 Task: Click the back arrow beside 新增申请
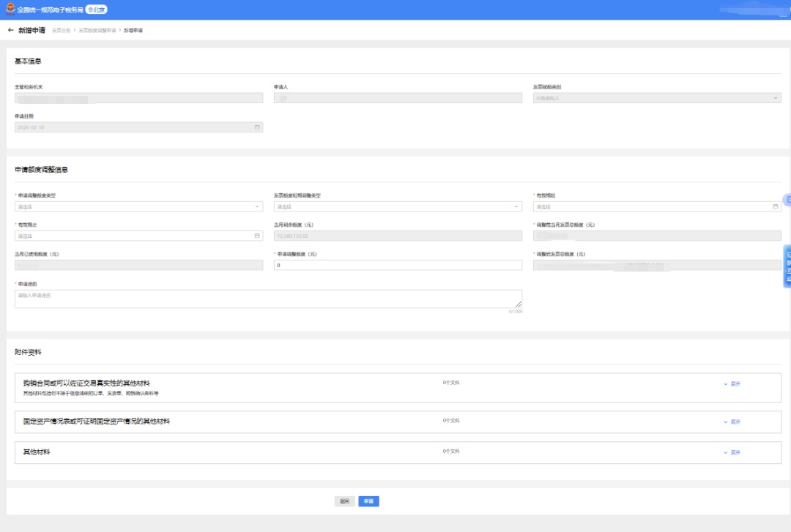(x=10, y=30)
